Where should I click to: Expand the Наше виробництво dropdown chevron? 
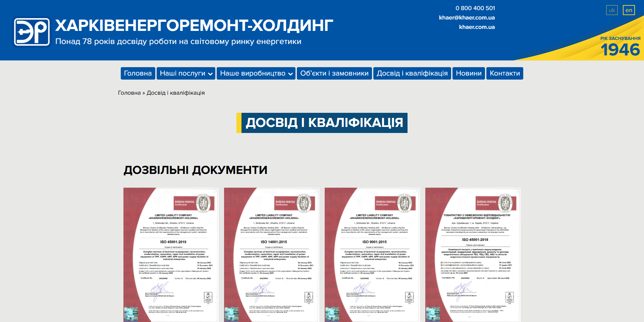pos(290,74)
